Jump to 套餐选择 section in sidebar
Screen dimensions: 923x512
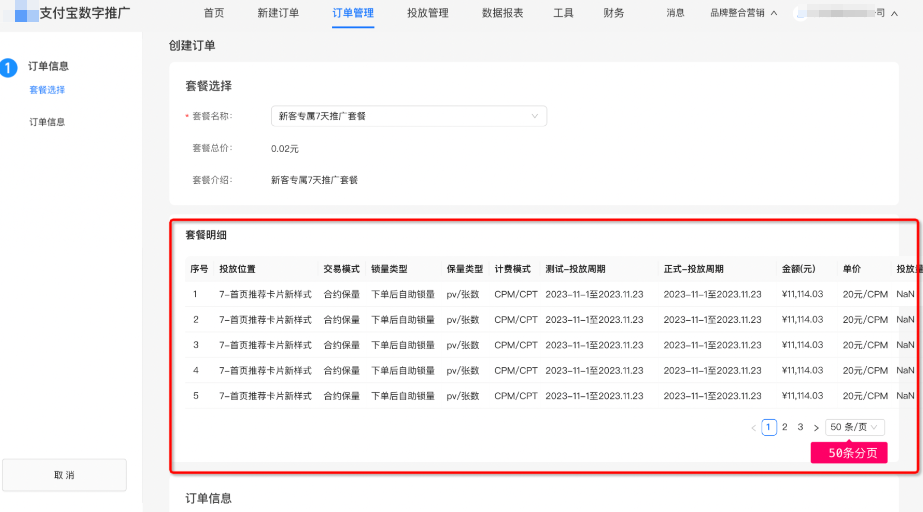(x=47, y=90)
